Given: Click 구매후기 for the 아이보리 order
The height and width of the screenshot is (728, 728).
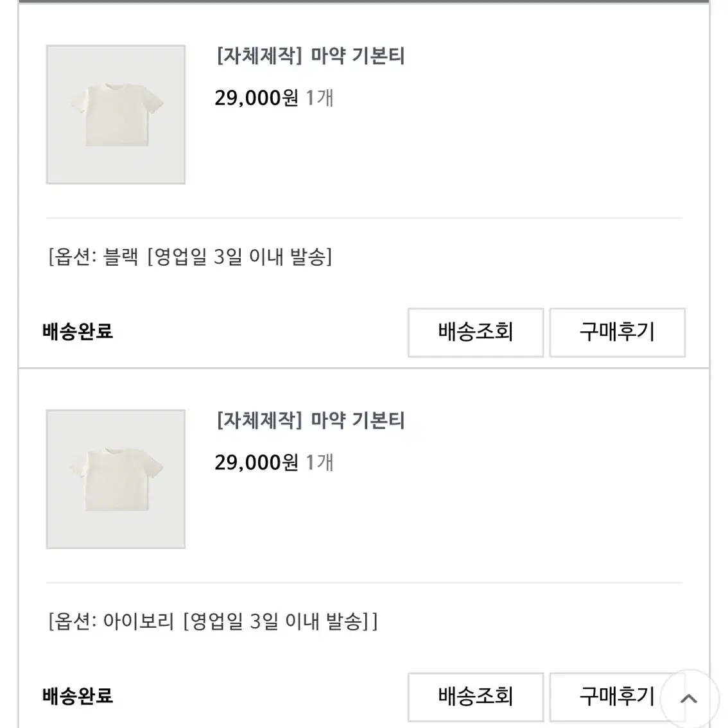Looking at the screenshot, I should [617, 697].
